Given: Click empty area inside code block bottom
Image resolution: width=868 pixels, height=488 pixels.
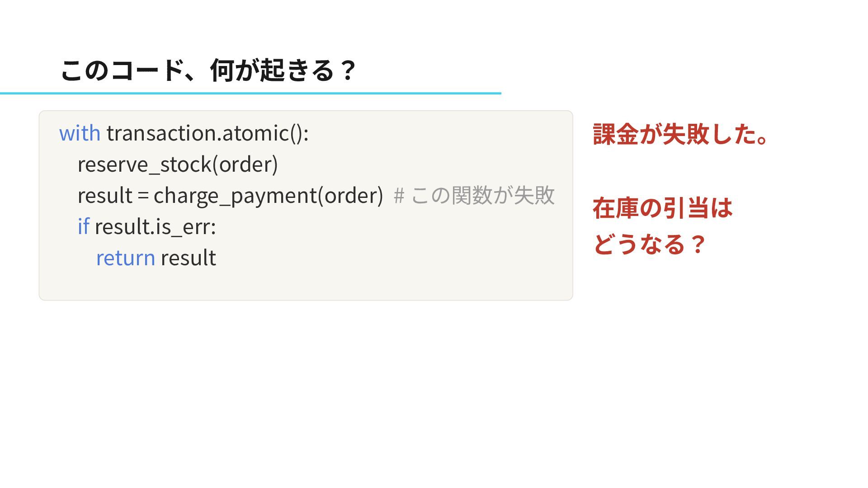Looking at the screenshot, I should click(x=306, y=285).
